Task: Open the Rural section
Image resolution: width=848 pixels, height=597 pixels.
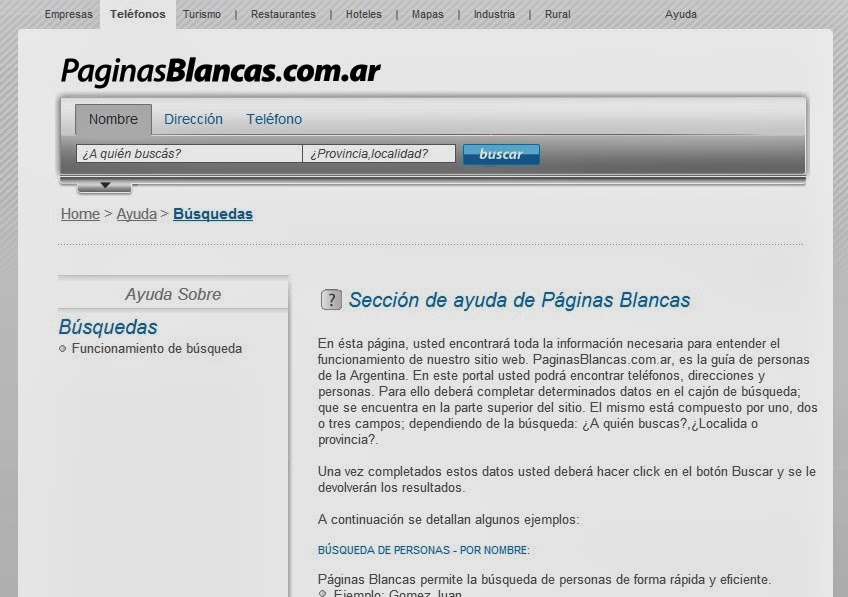Action: [557, 15]
